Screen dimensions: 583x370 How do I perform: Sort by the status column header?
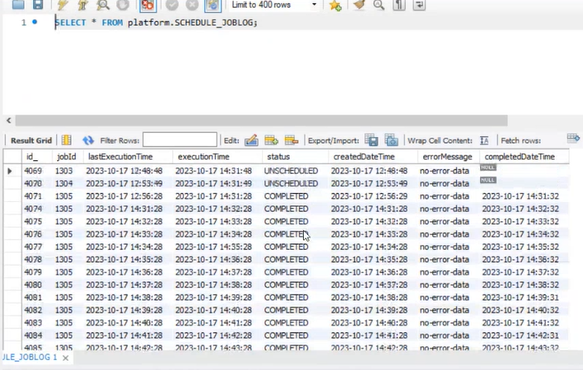tap(296, 157)
